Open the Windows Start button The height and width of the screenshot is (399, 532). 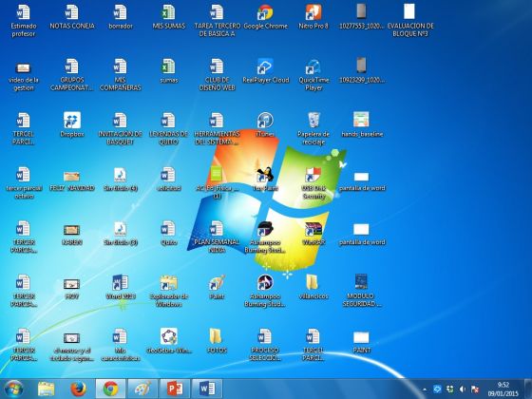[13, 389]
